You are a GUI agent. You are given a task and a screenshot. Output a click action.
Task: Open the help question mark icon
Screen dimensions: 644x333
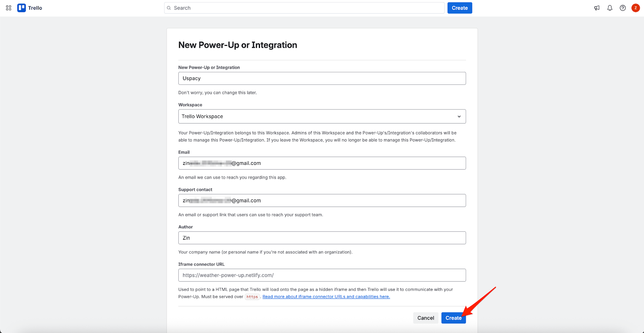(623, 8)
